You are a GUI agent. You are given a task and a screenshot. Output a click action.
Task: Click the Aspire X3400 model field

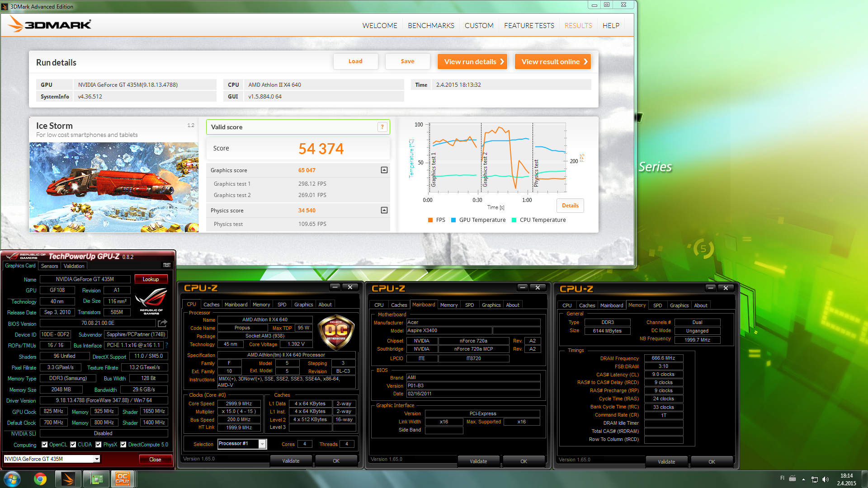coord(449,330)
